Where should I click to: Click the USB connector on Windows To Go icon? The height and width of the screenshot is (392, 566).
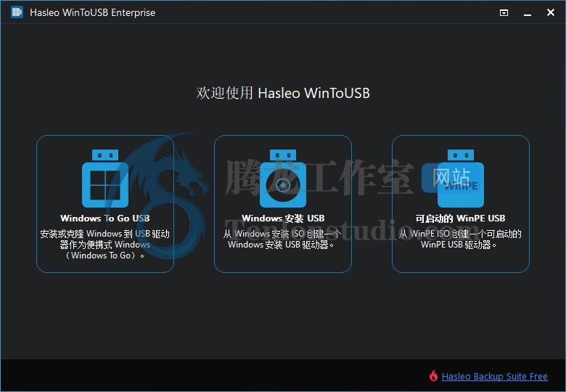coord(105,155)
